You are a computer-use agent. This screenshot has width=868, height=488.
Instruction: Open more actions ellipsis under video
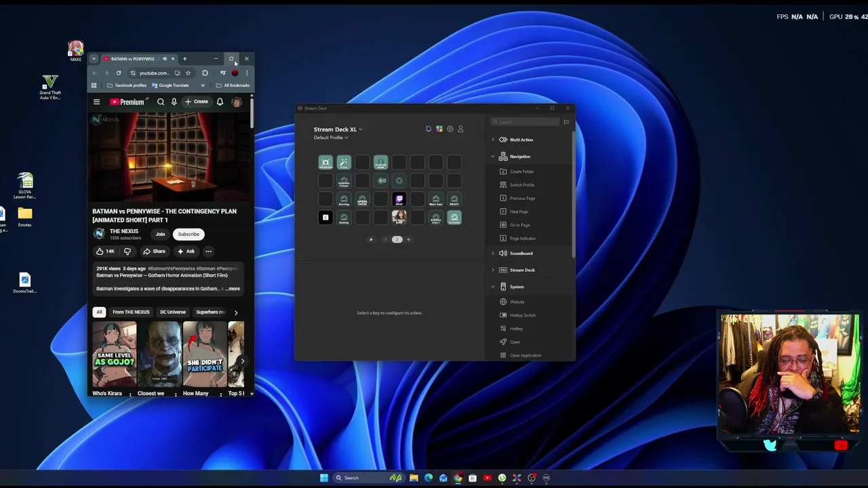pos(209,251)
